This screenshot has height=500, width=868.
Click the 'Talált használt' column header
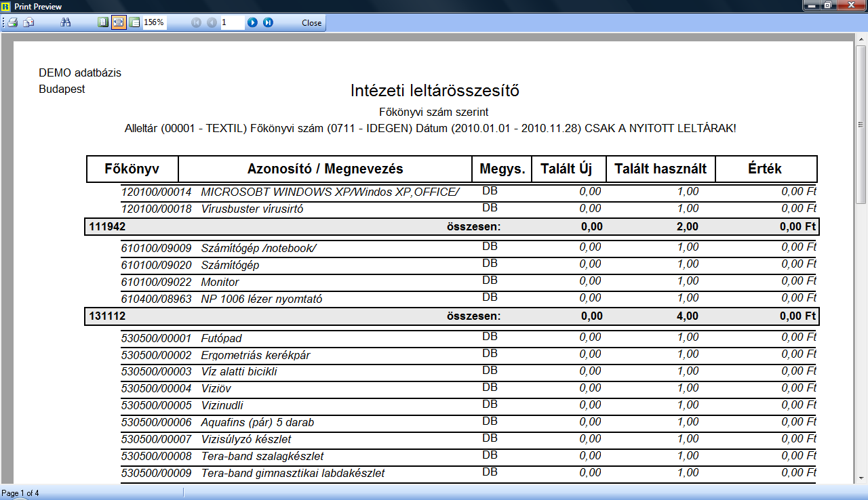[x=660, y=169]
